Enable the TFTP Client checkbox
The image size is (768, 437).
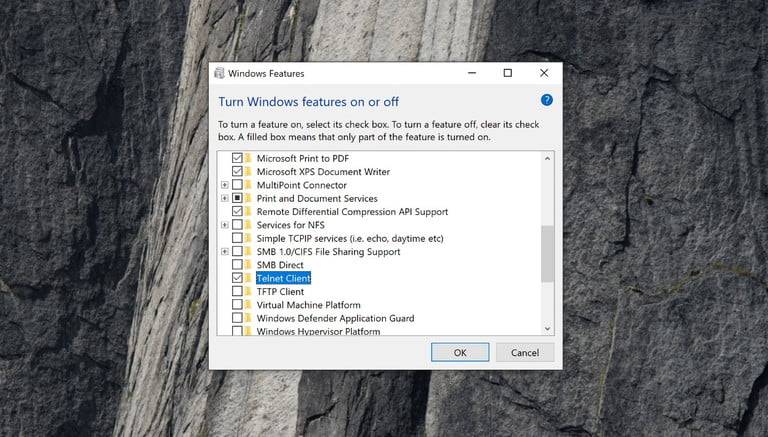237,291
